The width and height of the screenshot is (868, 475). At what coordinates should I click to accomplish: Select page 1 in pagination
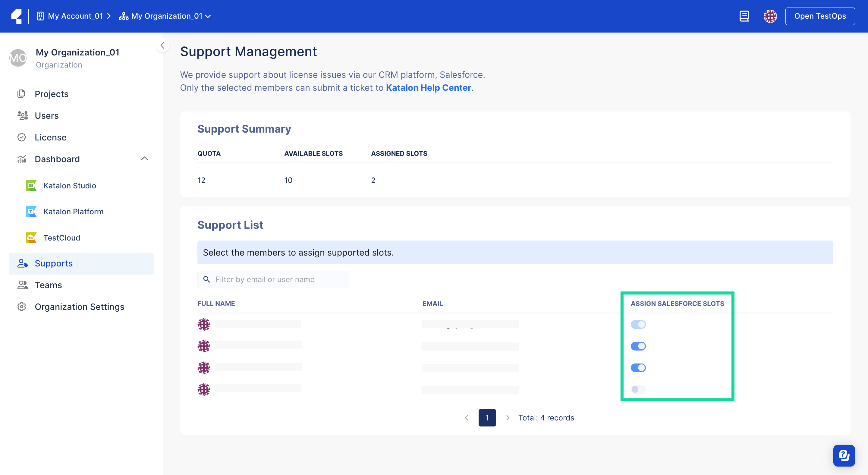(x=487, y=418)
